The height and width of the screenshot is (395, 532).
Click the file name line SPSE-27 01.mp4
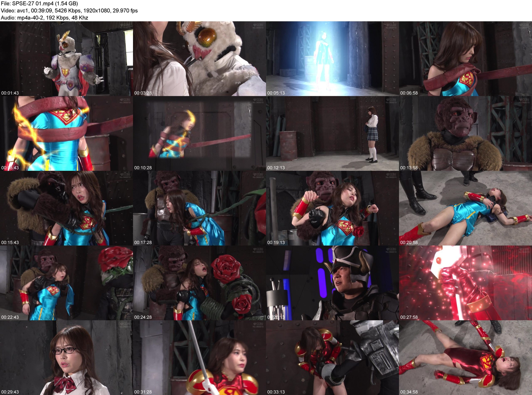pyautogui.click(x=39, y=4)
